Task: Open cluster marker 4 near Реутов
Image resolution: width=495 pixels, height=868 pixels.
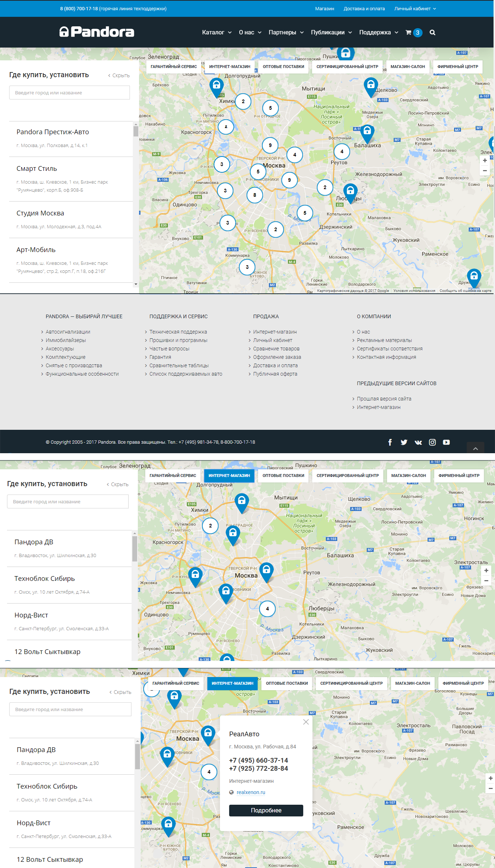Action: pos(342,151)
